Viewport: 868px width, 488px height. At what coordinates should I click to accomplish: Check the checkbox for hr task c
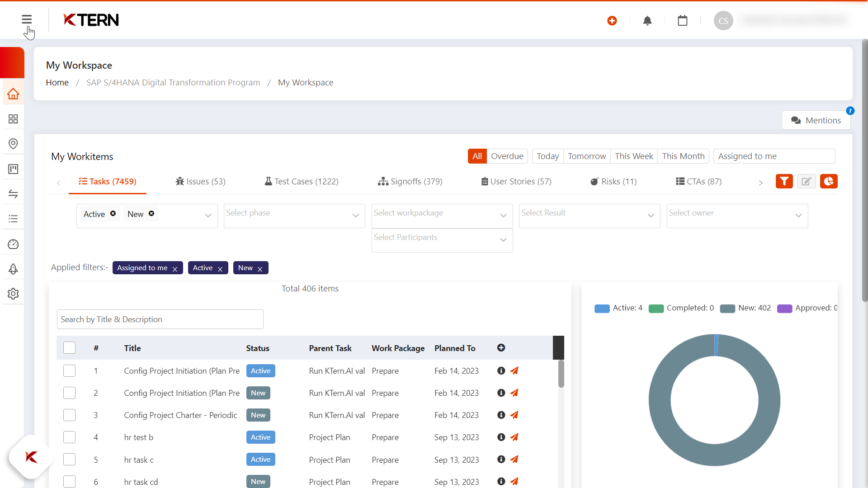[x=69, y=459]
